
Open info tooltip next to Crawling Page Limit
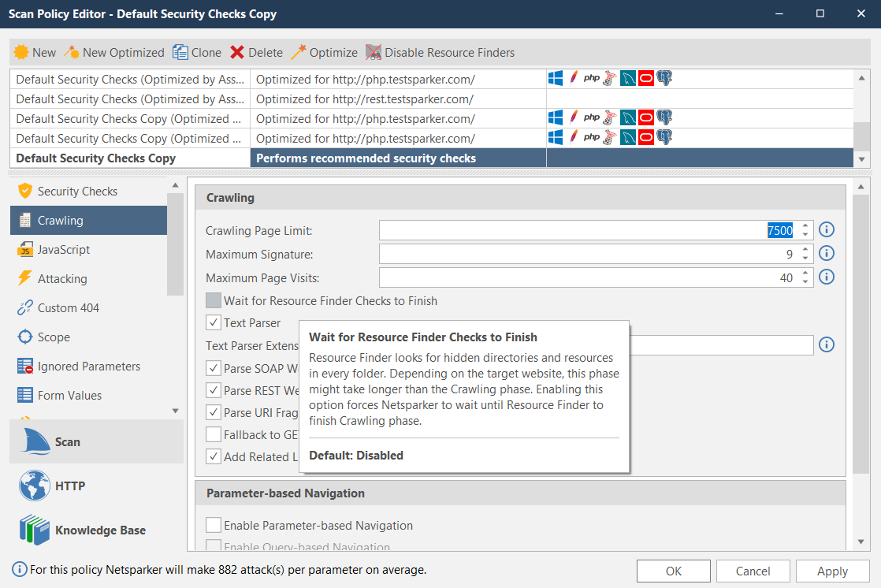[826, 229]
